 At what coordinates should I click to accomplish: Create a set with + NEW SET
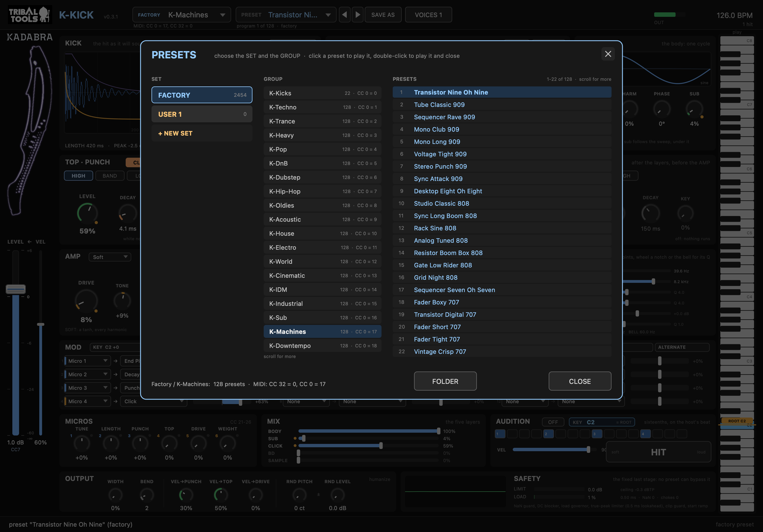[202, 133]
